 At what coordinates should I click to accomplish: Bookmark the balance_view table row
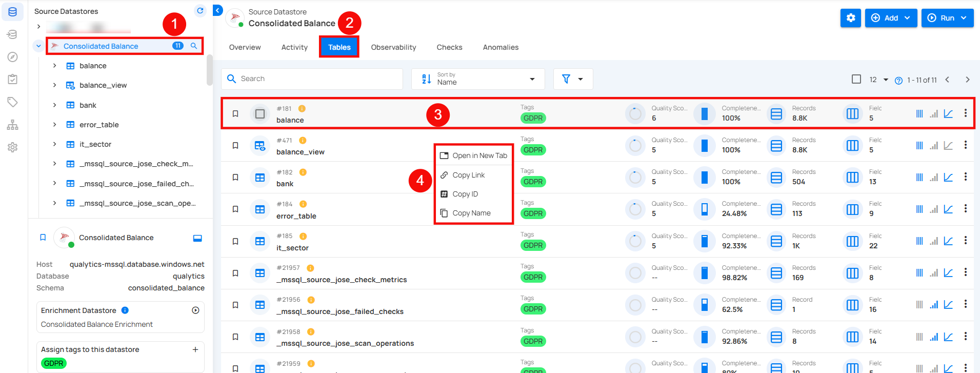[x=235, y=146]
